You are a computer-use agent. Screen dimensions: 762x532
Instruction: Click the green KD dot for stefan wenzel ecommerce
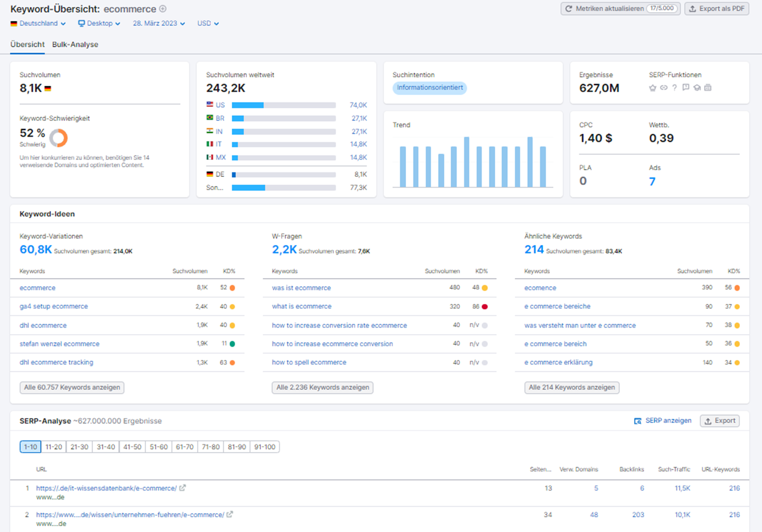(232, 344)
